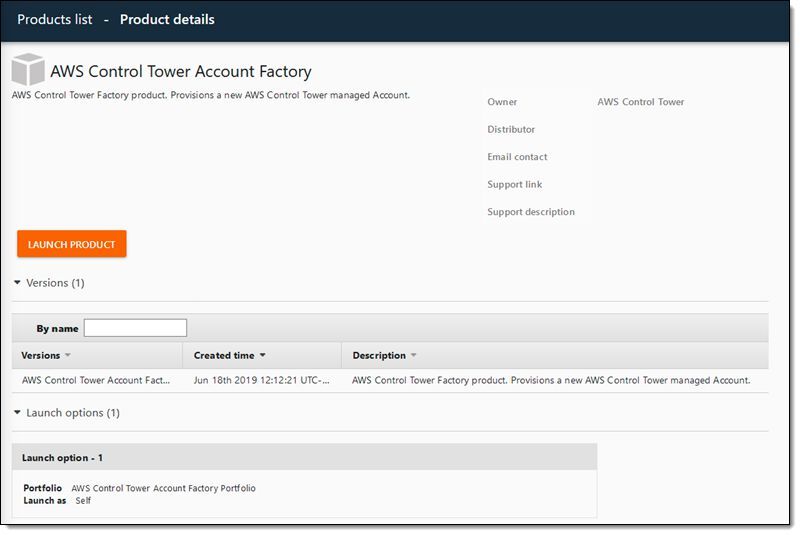
Task: Sort by the Created time column
Action: (229, 355)
